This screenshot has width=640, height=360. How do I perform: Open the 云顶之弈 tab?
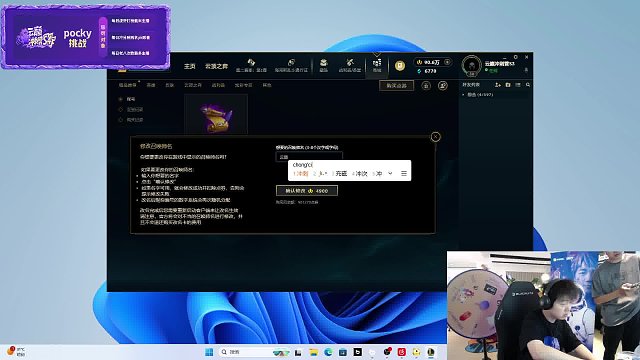click(x=216, y=66)
